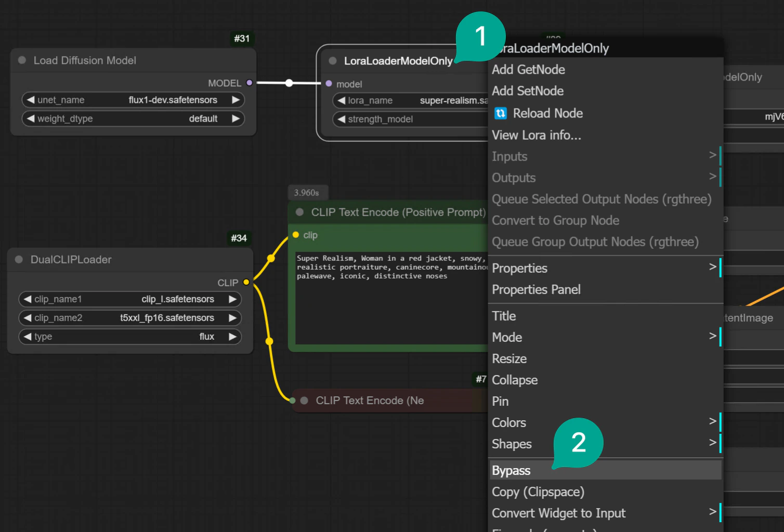The image size is (784, 532).
Task: Choose Pin in the context menu
Action: (606, 401)
